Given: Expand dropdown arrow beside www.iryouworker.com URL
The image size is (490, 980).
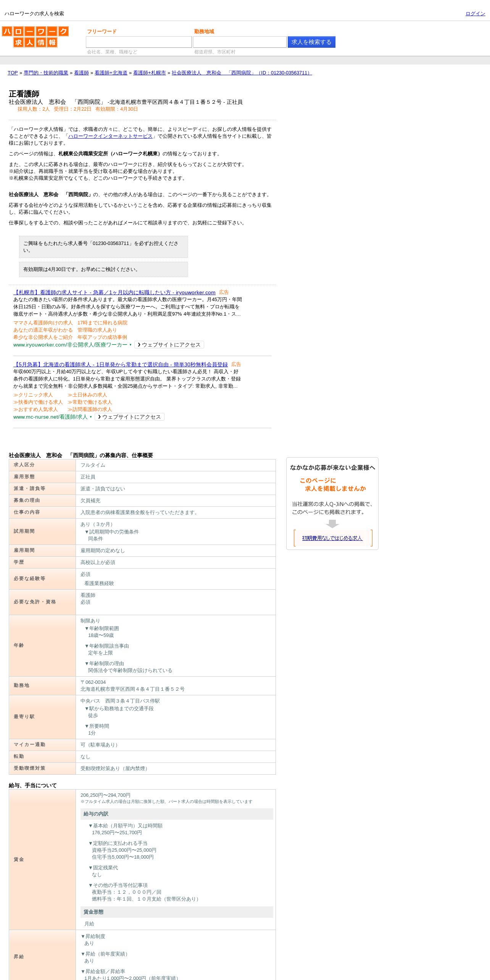Looking at the screenshot, I should pyautogui.click(x=131, y=345).
